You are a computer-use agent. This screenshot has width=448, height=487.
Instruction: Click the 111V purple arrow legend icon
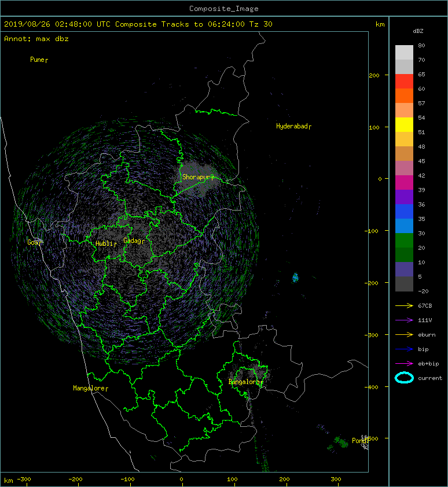[x=404, y=320]
